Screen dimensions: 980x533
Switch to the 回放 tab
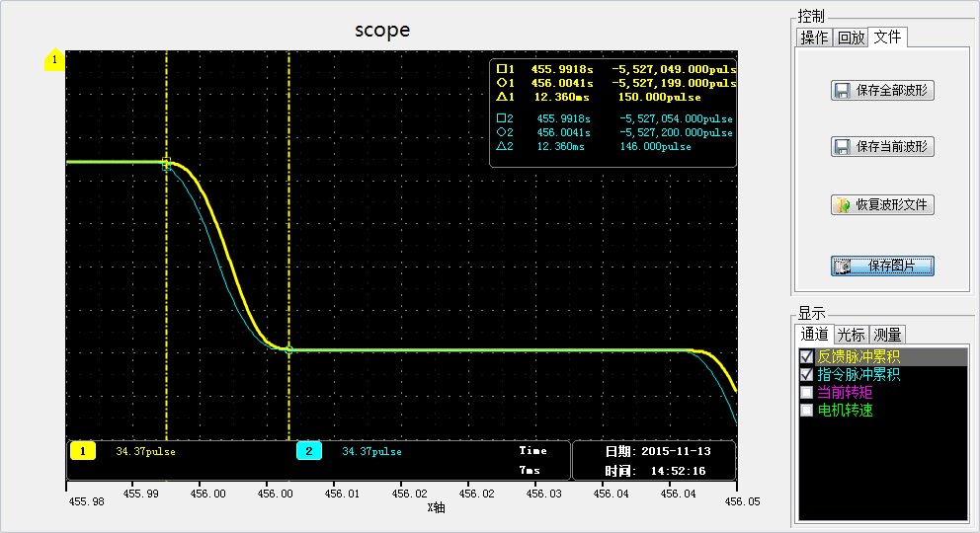click(x=851, y=38)
